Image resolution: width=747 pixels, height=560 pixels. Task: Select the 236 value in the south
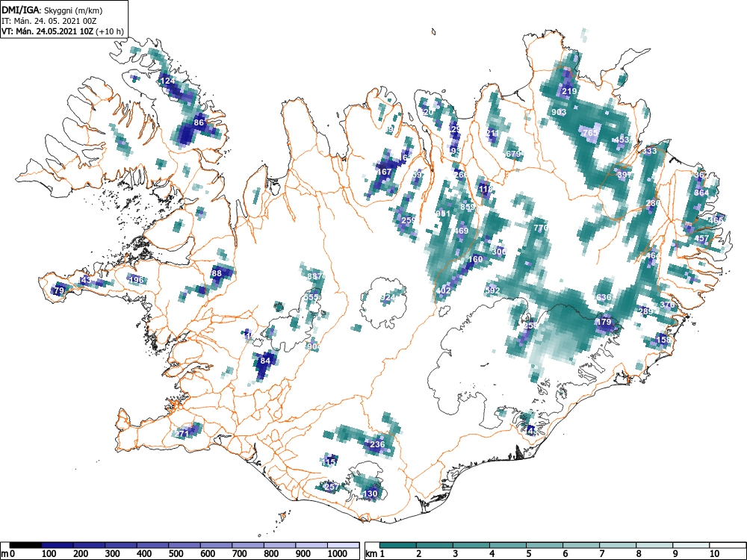[377, 444]
